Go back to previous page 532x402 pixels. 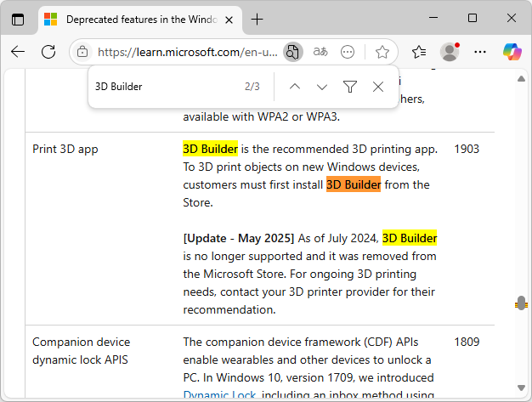[18, 52]
